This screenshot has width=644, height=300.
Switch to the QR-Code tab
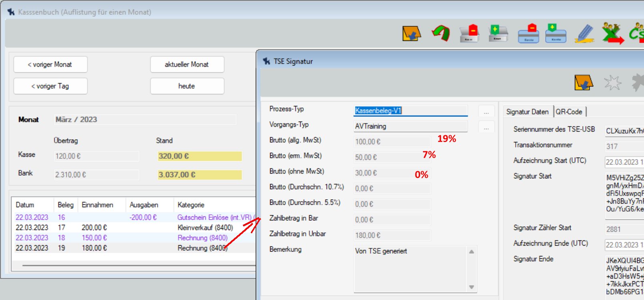(x=569, y=112)
